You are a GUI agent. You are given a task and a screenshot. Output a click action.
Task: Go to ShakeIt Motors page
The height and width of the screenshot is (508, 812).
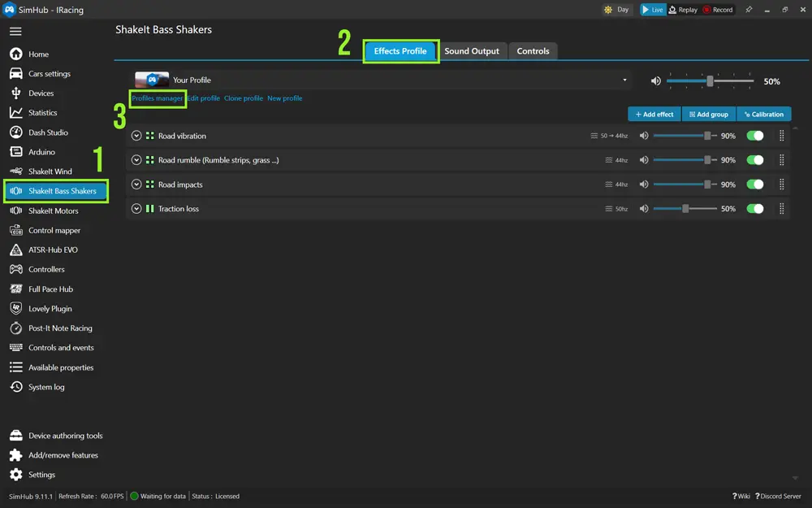click(53, 211)
